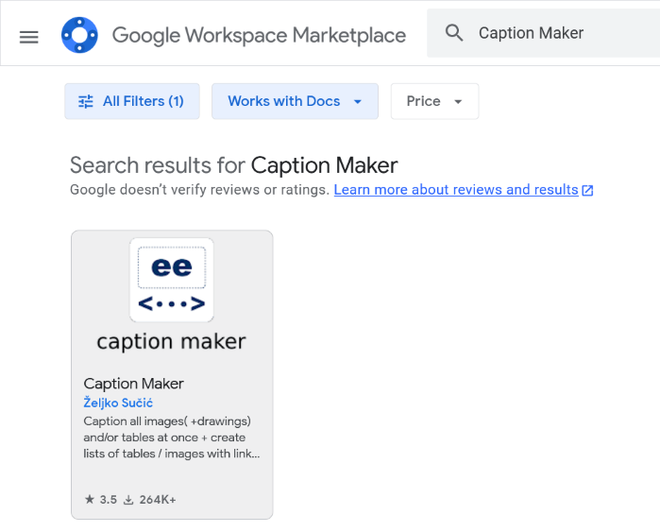Open Learn more about reviews and results

click(456, 190)
